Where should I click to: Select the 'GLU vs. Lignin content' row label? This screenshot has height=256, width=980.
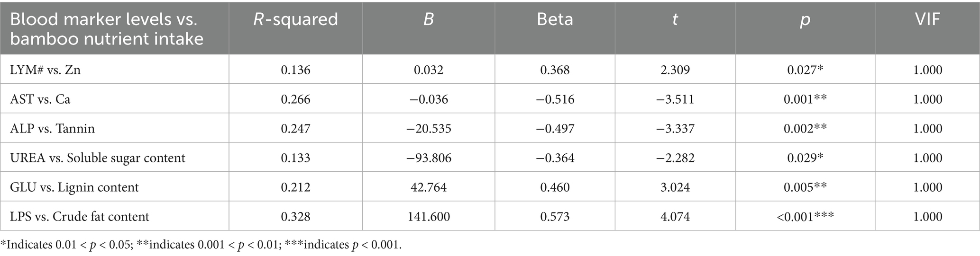74,187
